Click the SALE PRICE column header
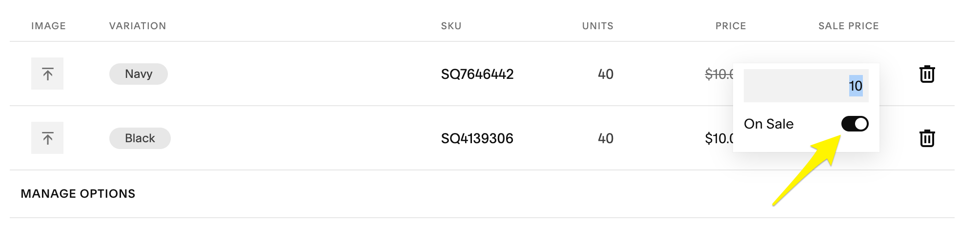Screen dimensions: 980x225 point(848,26)
